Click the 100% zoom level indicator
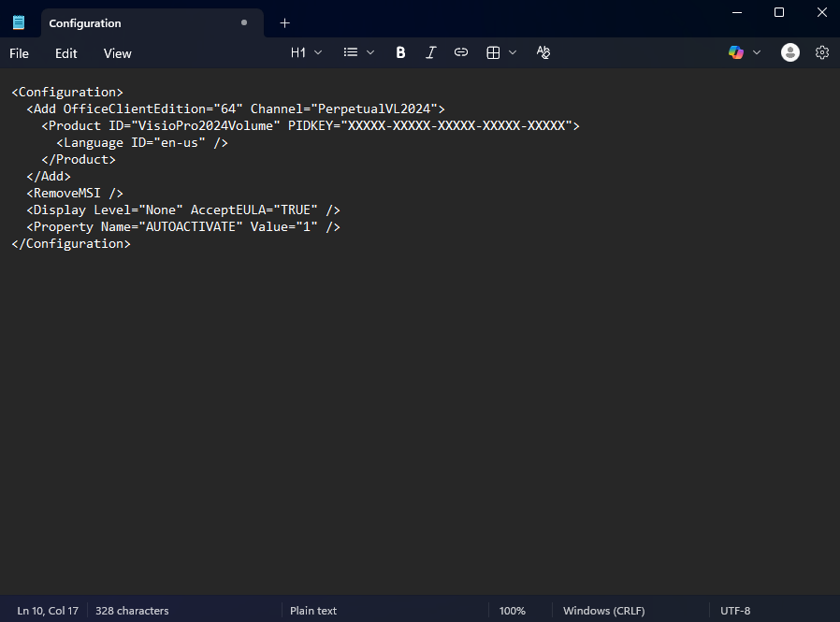The height and width of the screenshot is (622, 840). tap(513, 611)
